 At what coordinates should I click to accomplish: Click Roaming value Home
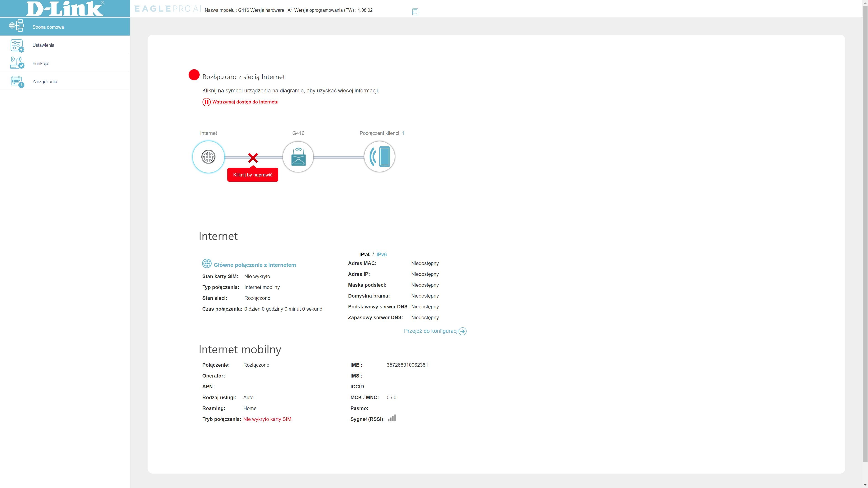click(x=250, y=408)
